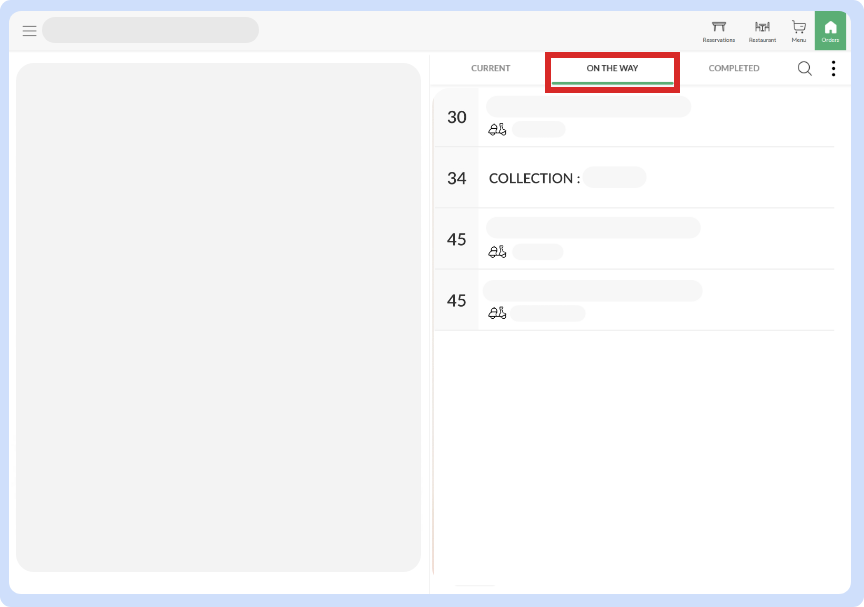
Task: Open the three-dot more options menu
Action: coord(833,69)
